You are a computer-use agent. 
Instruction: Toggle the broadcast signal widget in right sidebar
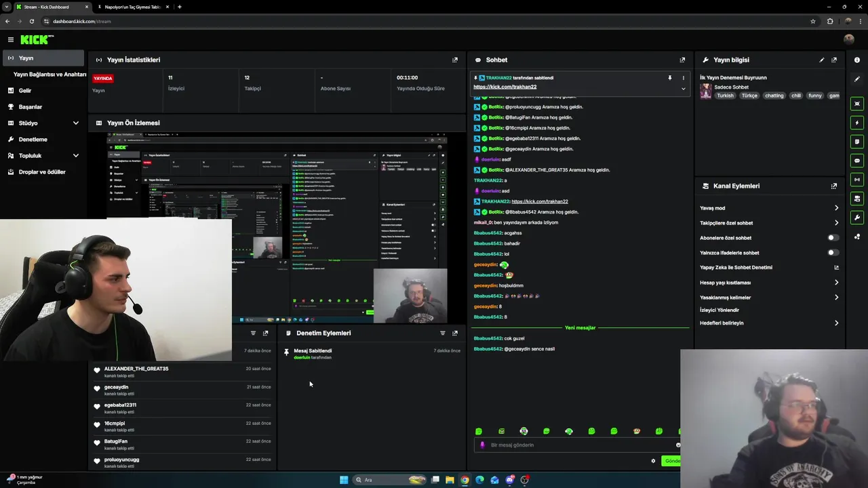point(857,180)
